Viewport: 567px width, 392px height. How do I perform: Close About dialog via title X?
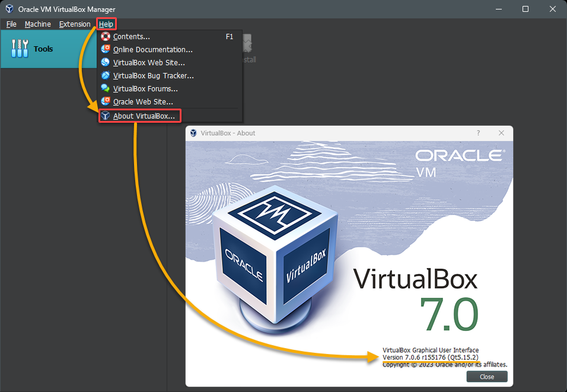coord(501,133)
